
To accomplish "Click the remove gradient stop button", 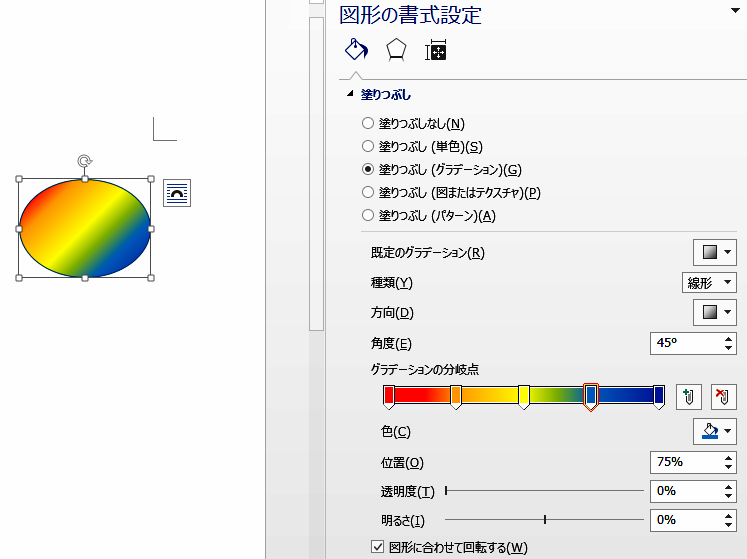I will [723, 397].
